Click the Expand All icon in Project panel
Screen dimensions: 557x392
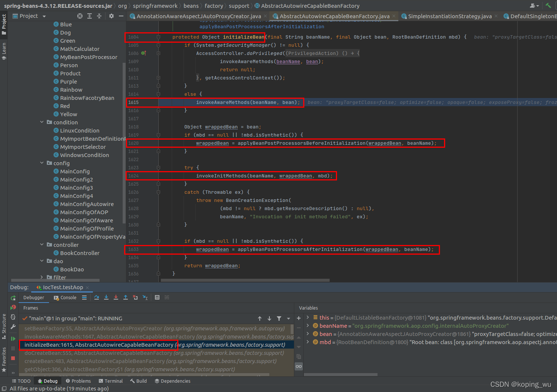[x=90, y=16]
